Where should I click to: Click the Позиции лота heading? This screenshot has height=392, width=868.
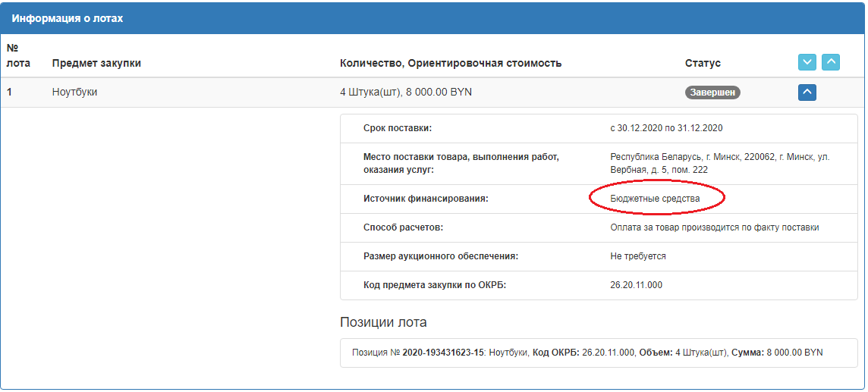coord(383,322)
